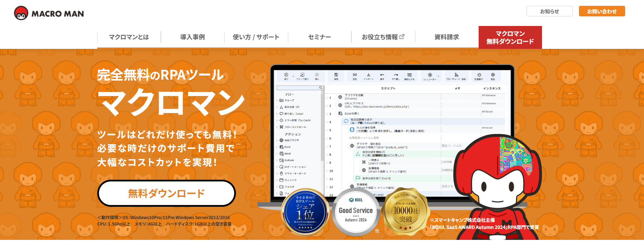
Task: Click red マクロマン無料ダウンロード nav button
Action: [x=510, y=37]
